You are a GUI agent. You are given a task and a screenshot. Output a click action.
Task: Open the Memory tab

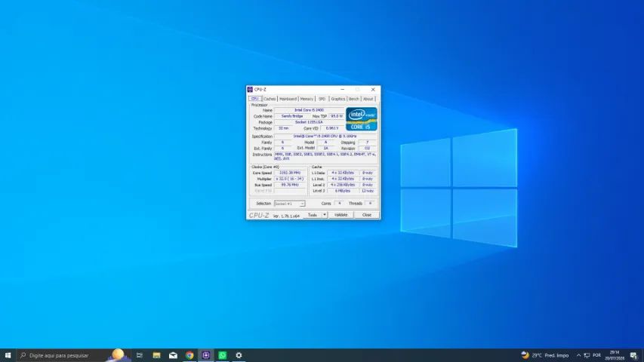click(x=307, y=99)
